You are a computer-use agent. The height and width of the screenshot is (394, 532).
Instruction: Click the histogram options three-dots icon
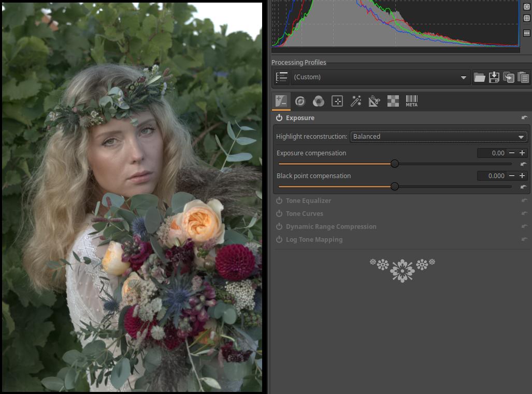527,33
